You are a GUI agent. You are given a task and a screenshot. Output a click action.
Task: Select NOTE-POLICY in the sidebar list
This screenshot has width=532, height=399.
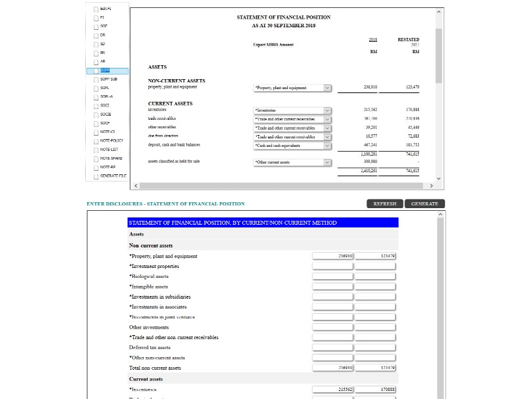click(111, 141)
